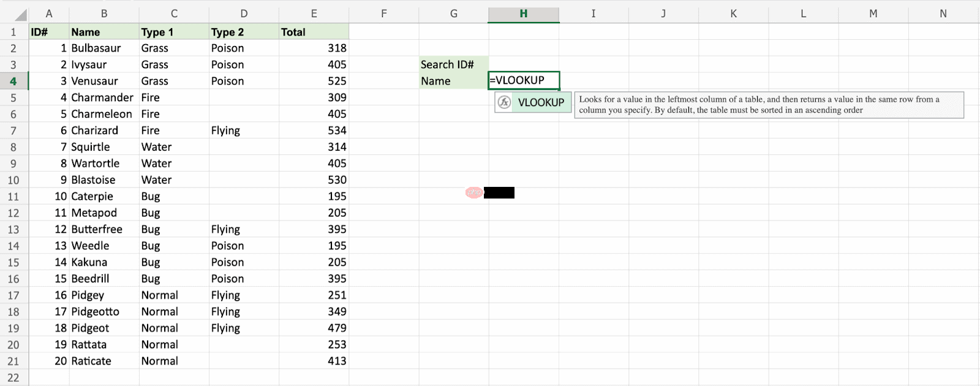Click Pidgeot's total 479
The image size is (980, 386).
tap(314, 328)
